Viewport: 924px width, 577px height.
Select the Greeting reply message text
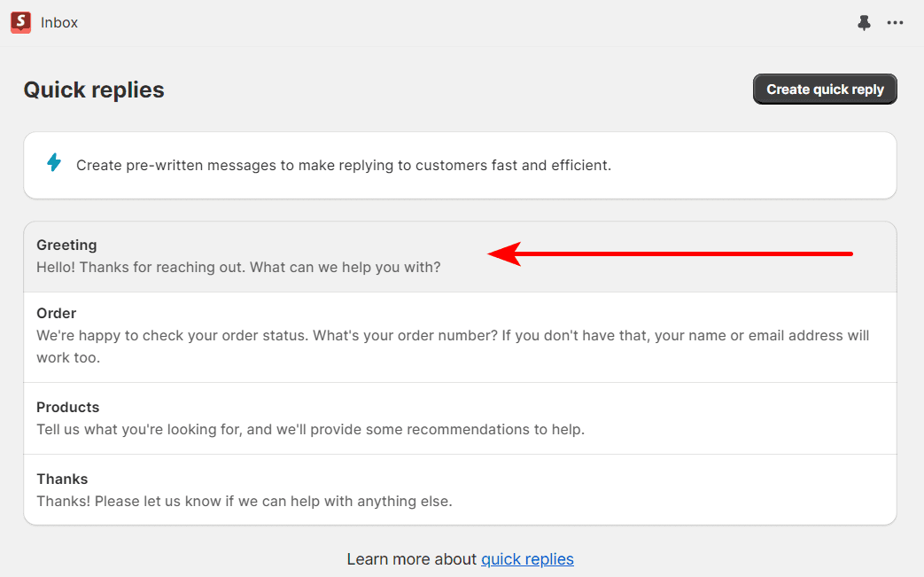(237, 267)
